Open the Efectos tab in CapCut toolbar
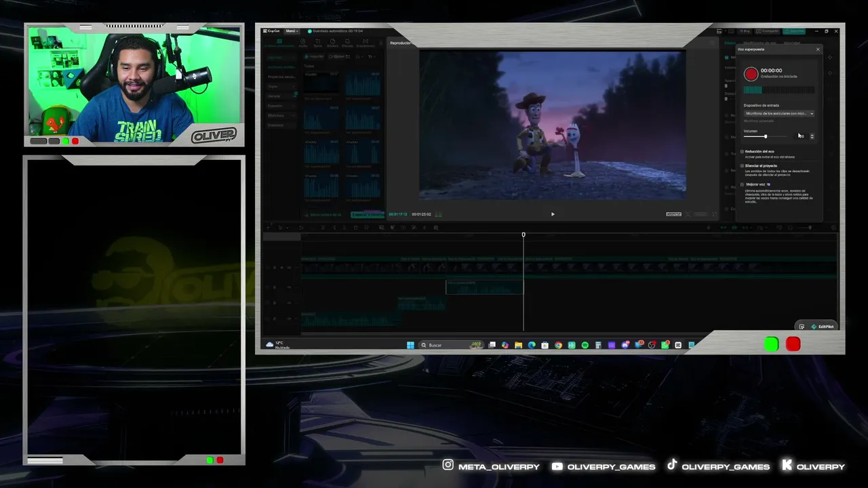The height and width of the screenshot is (488, 868). (x=348, y=43)
